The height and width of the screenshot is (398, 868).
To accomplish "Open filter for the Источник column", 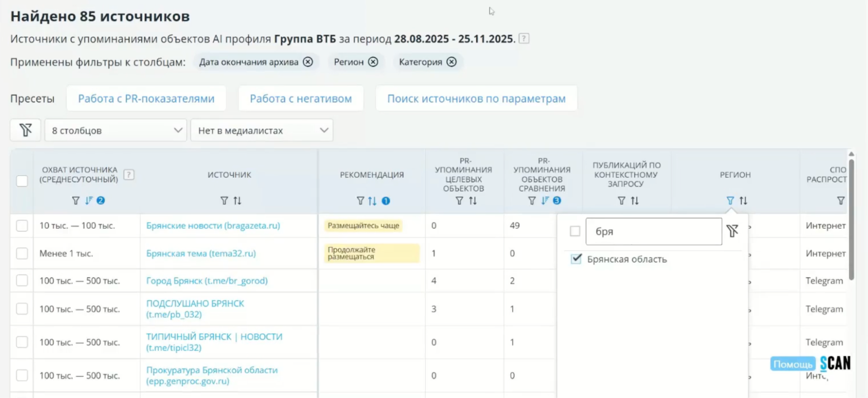I will tap(224, 201).
